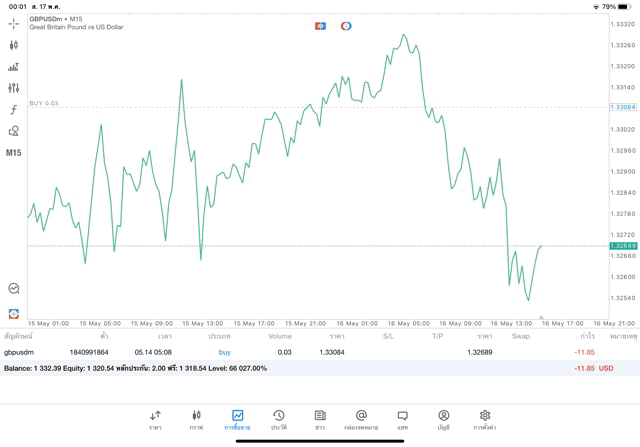
Task: Select the crosshair cursor tool
Action: (14, 22)
